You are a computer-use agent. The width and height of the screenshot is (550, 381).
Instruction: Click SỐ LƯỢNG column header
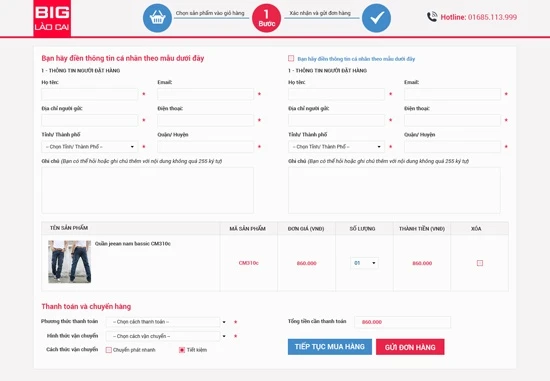[x=362, y=229]
